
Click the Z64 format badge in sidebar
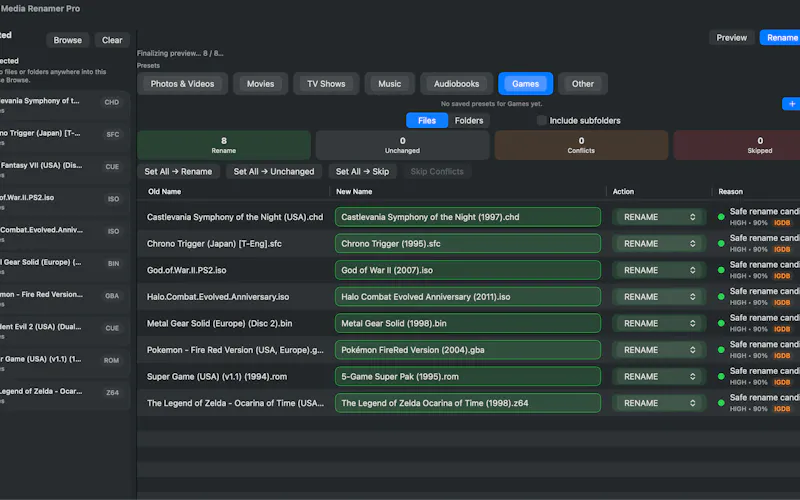click(112, 392)
